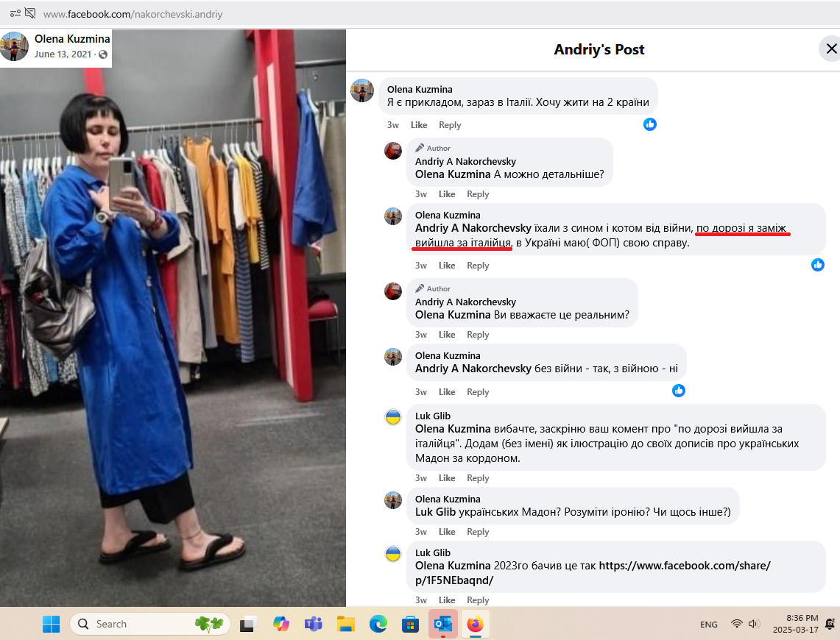Open Luk Glib's Ukrainian flag avatar

coord(393,417)
